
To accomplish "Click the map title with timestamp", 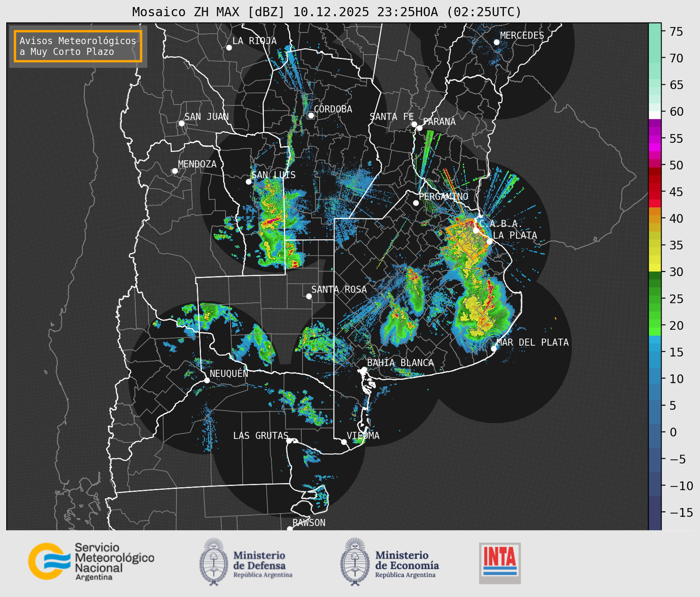I will (327, 12).
